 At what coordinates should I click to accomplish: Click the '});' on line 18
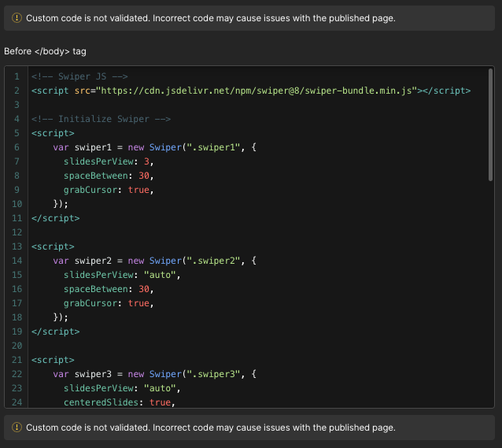point(61,317)
